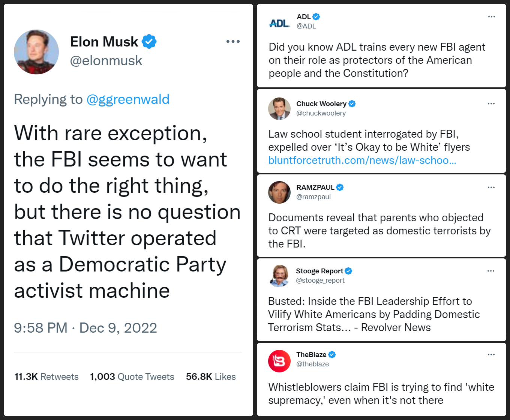Click the RAMZPAUL avatar image
510x420 pixels.
coord(279,192)
